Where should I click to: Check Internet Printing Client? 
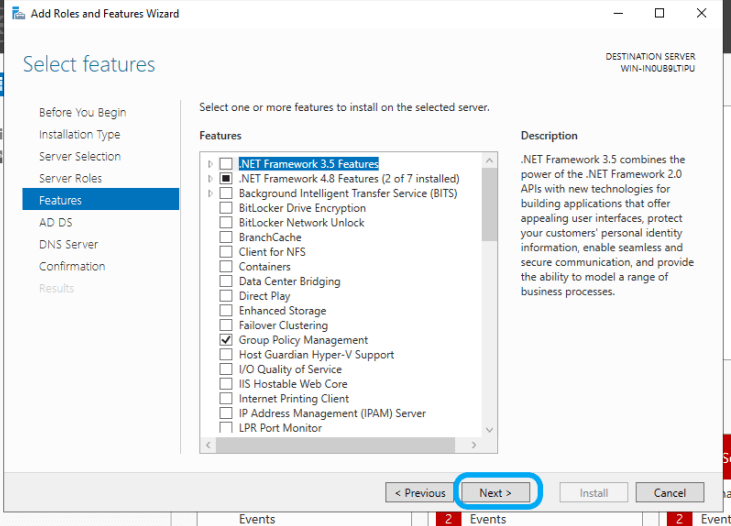(x=226, y=399)
